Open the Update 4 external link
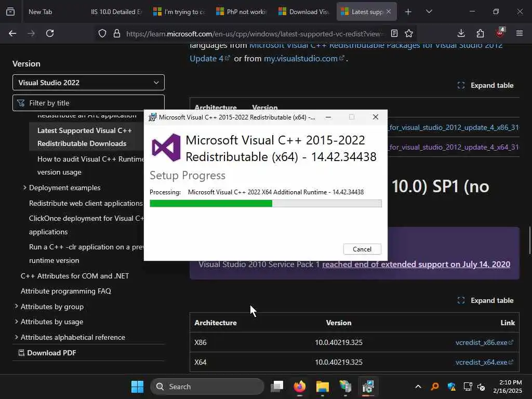The height and width of the screenshot is (399, 532). [210, 58]
